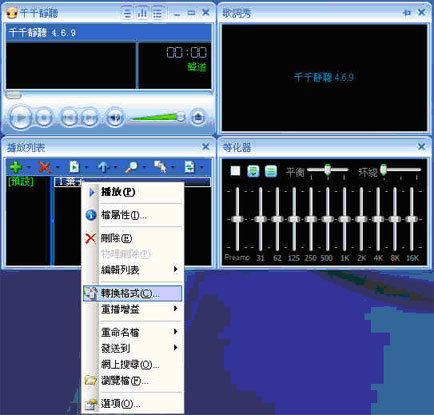
Task: Close the 等化器 equalizer window
Action: point(421,147)
